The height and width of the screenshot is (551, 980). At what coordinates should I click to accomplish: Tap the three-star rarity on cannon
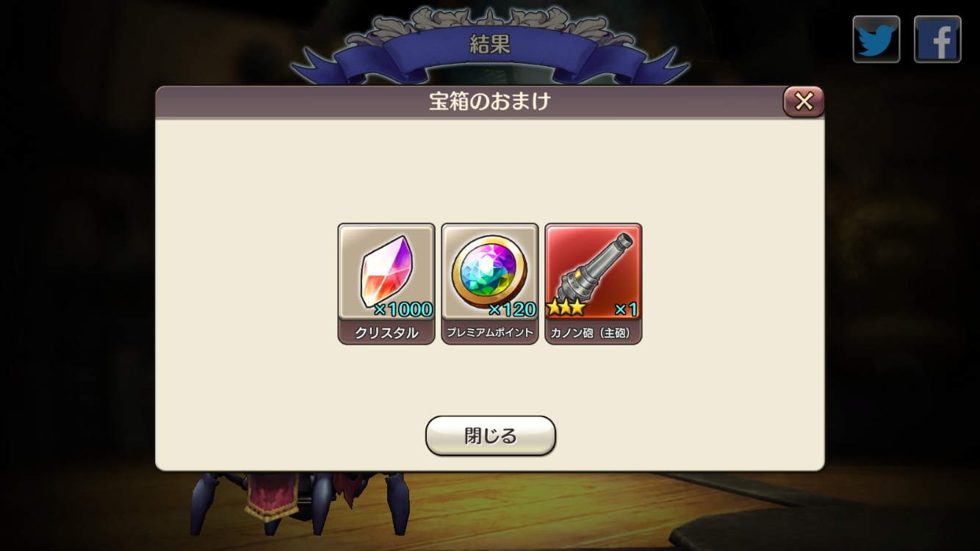point(566,307)
